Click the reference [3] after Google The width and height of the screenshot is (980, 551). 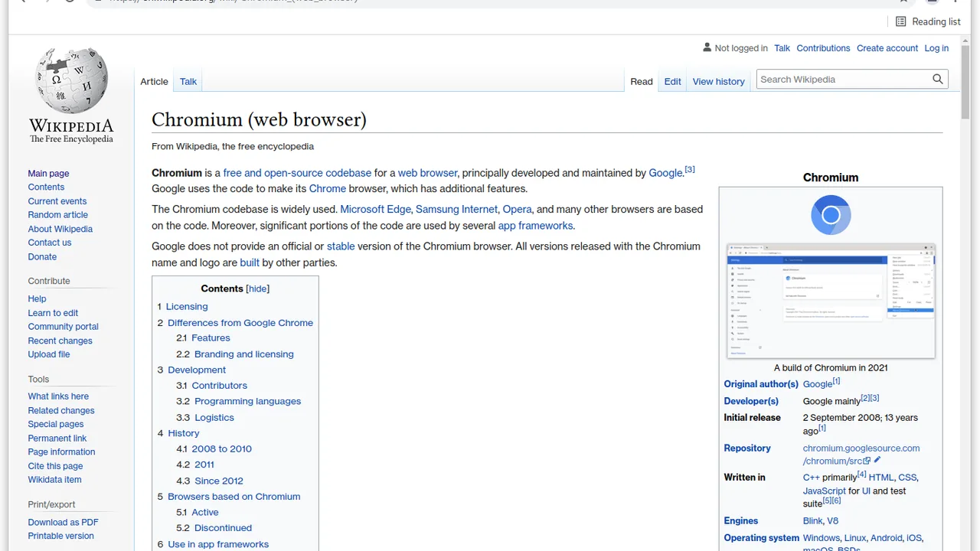click(690, 170)
